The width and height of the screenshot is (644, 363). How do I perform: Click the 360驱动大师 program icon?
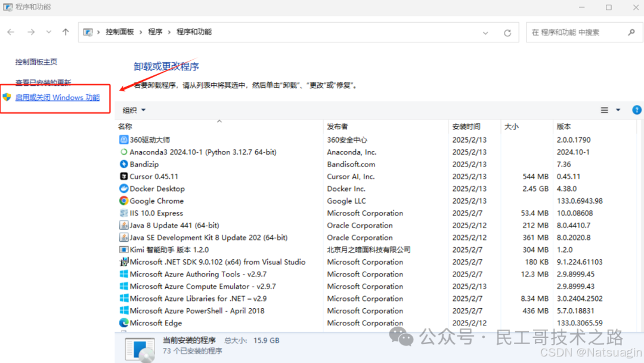click(x=123, y=140)
